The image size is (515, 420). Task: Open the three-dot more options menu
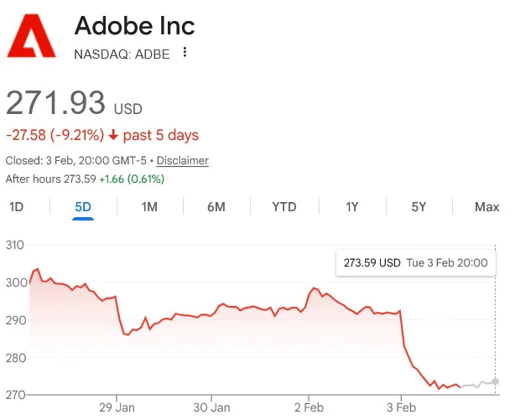coord(185,52)
